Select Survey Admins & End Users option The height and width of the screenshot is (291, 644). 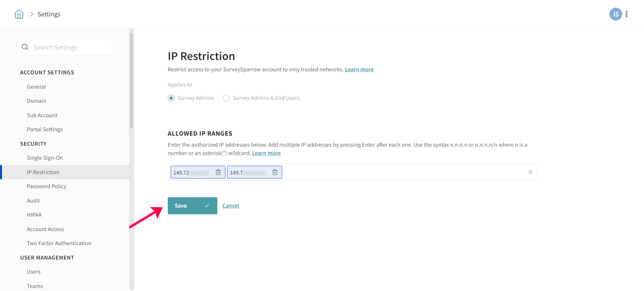click(226, 98)
